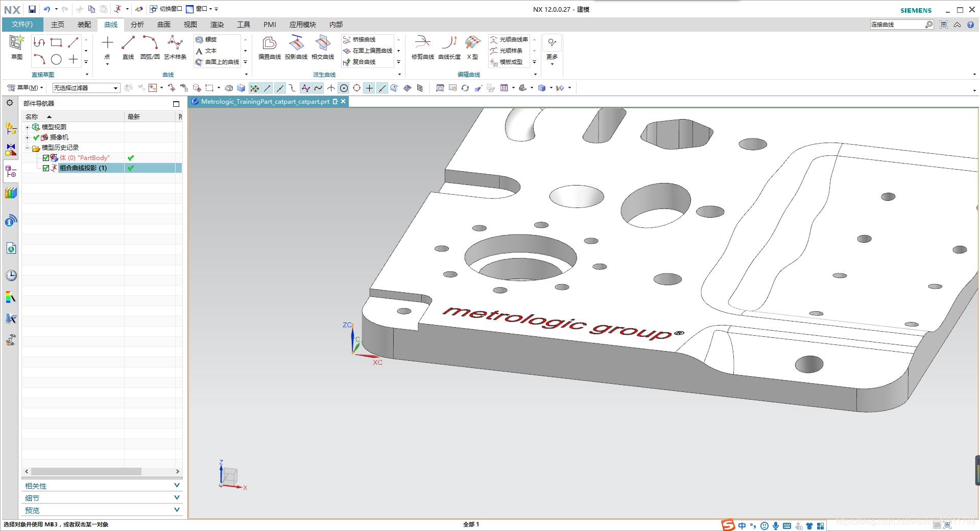Toggle checkbox for 体 (0) "PartBody"
This screenshot has width=980, height=531.
[x=46, y=158]
